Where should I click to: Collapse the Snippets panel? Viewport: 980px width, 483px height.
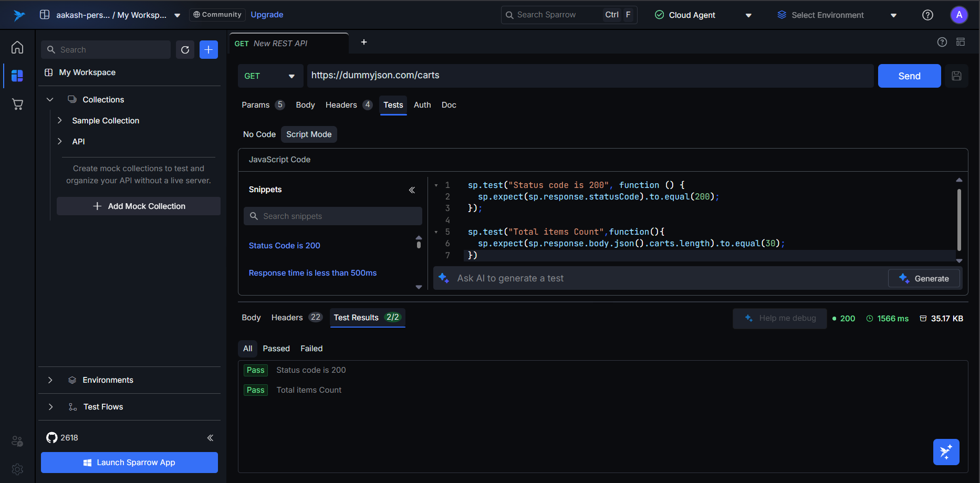[412, 190]
